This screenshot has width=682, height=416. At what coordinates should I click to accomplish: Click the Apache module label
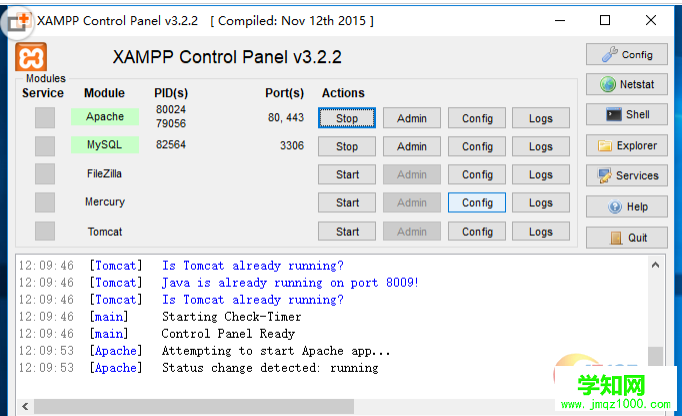coord(105,117)
